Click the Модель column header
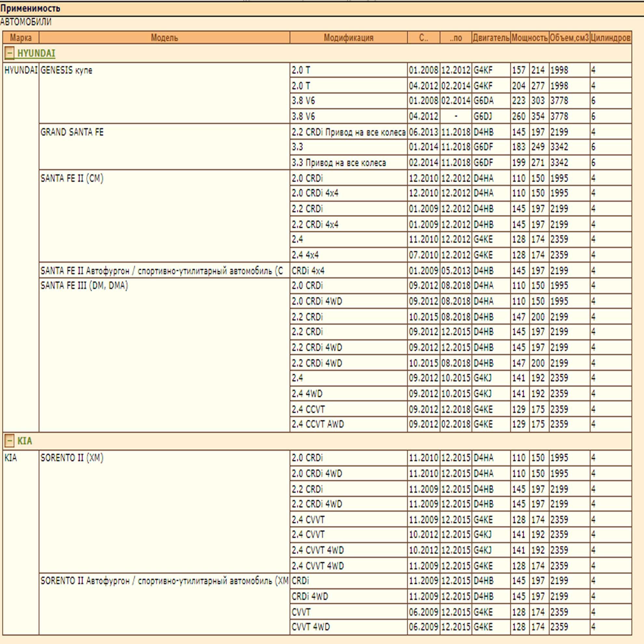644x644 pixels. [x=164, y=38]
